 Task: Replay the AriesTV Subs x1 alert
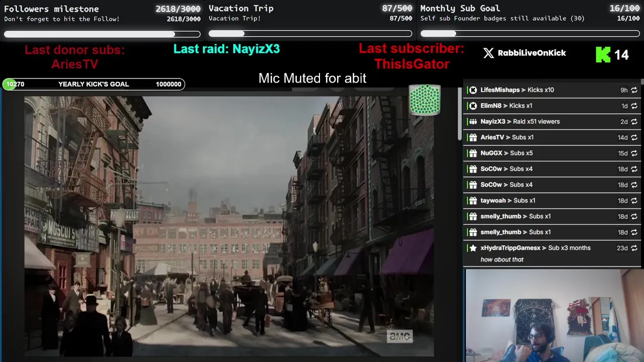tap(634, 137)
